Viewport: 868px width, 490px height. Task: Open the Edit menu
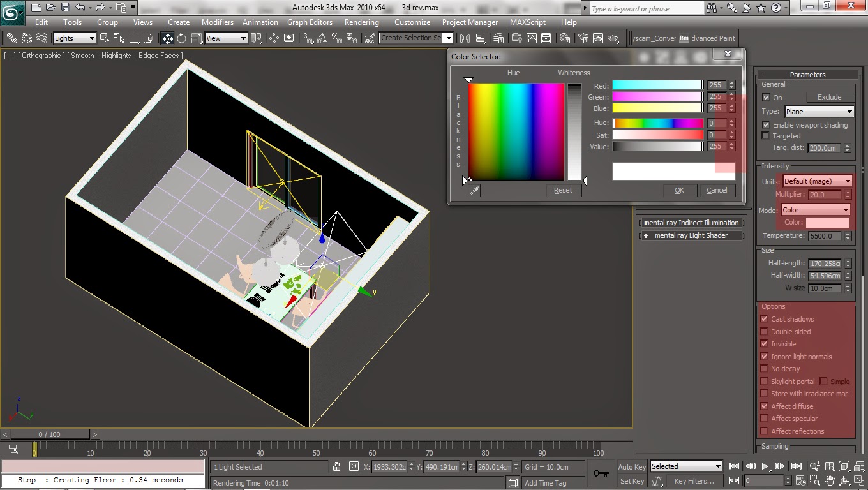click(41, 22)
